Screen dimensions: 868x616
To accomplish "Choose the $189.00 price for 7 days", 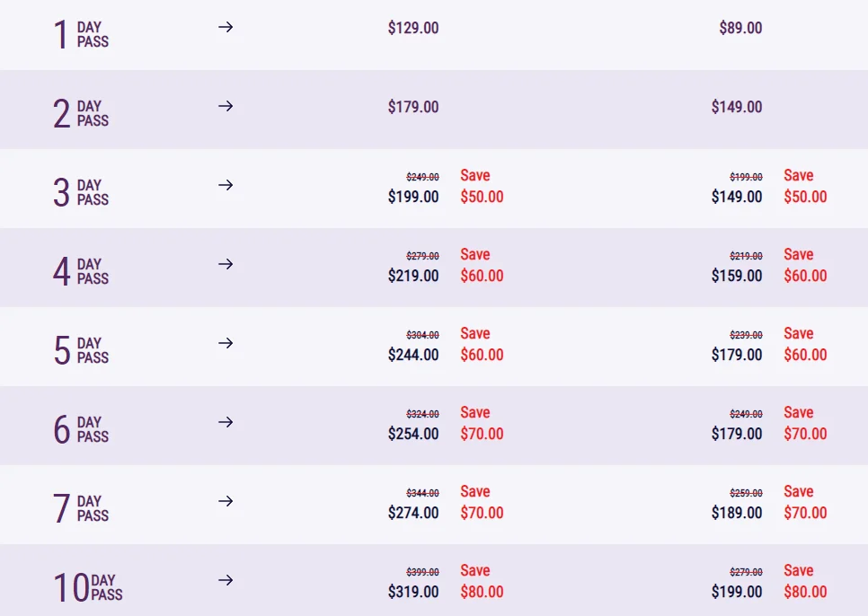I will click(x=737, y=513).
